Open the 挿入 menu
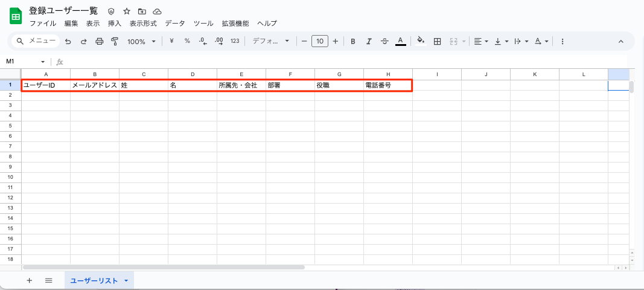The height and width of the screenshot is (290, 644). pyautogui.click(x=115, y=24)
